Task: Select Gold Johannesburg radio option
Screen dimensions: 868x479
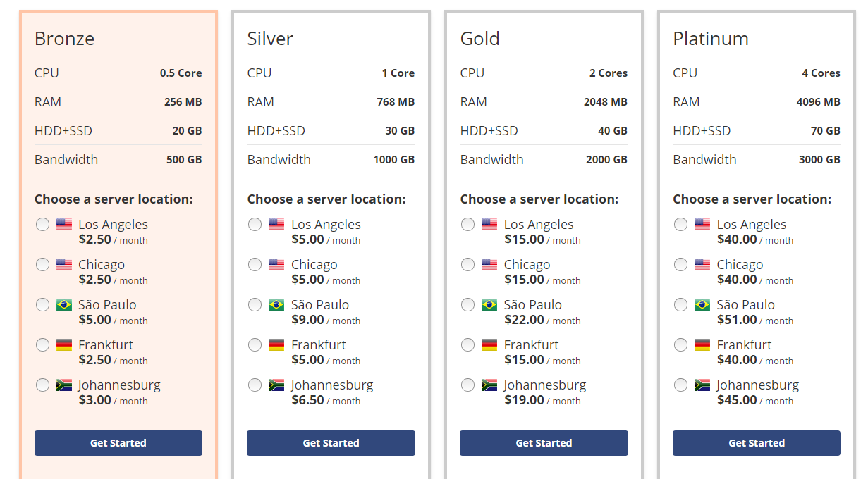Action: [468, 385]
